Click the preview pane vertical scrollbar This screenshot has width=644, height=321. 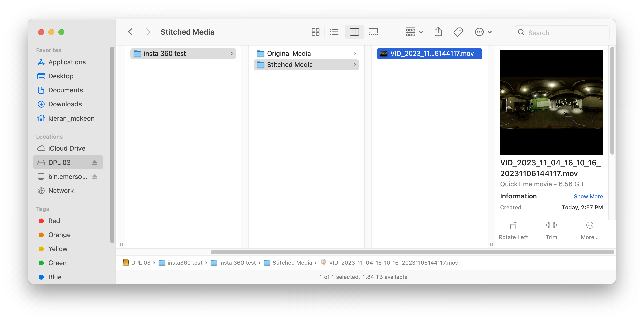(x=612, y=100)
